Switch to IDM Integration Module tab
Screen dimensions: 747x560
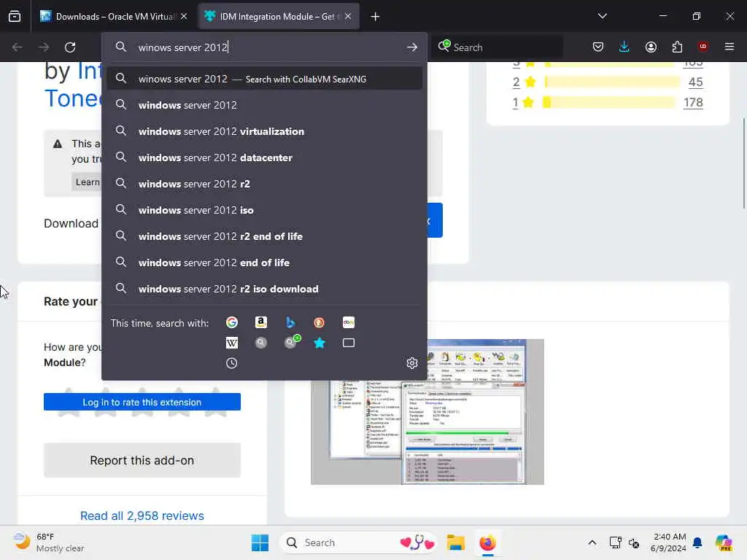coord(278,16)
